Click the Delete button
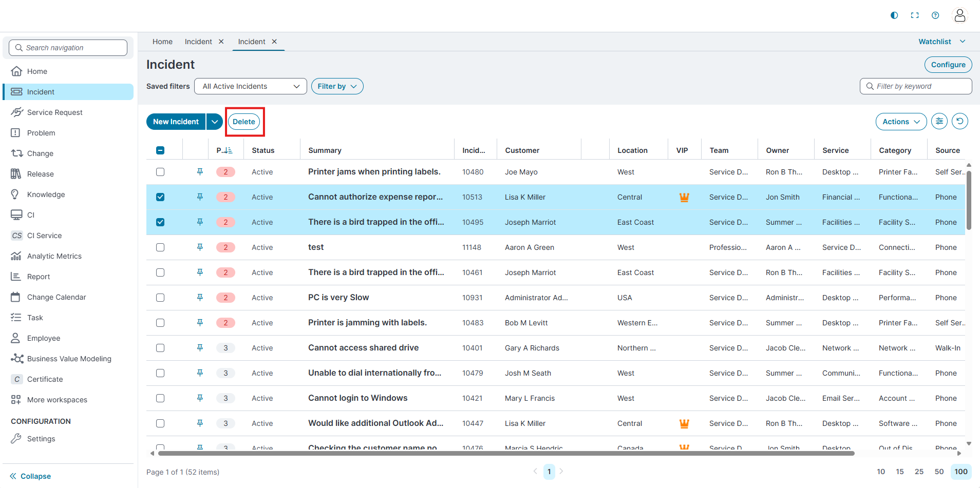980x488 pixels. pos(244,122)
